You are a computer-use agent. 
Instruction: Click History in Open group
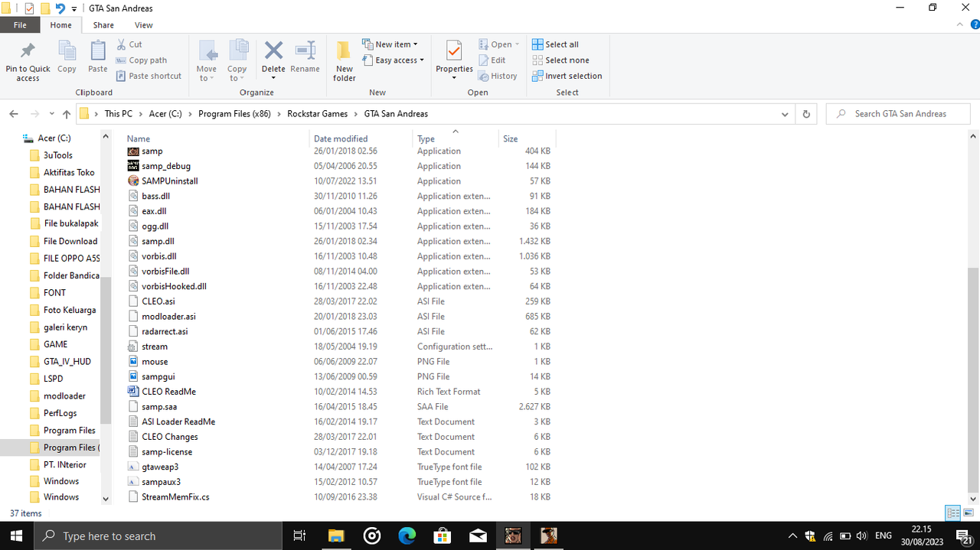[498, 76]
